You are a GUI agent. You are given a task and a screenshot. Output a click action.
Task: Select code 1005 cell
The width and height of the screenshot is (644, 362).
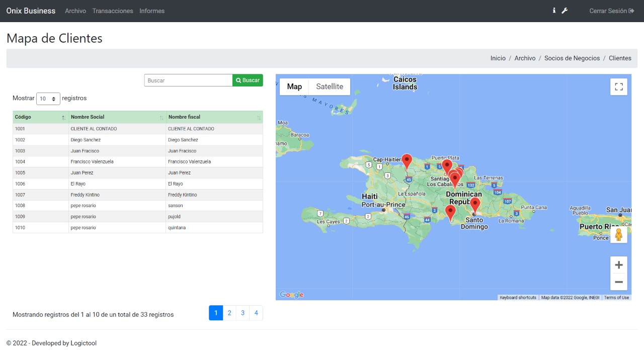click(x=41, y=173)
